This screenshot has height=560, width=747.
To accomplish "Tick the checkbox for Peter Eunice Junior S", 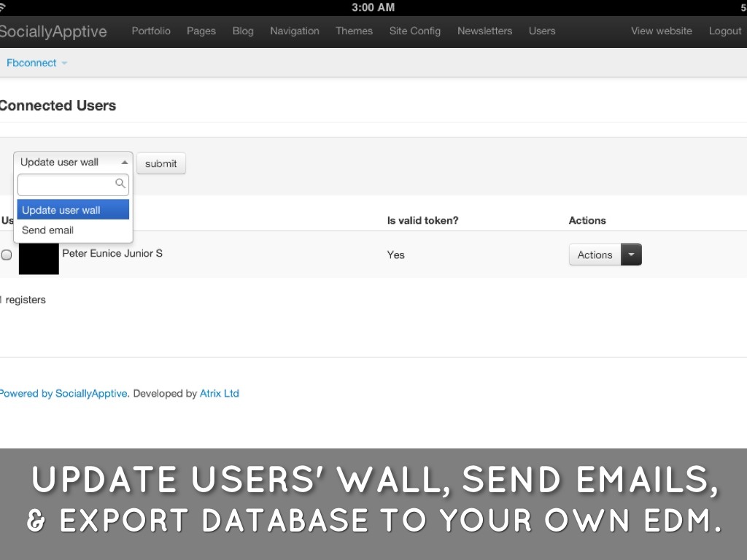I will point(7,255).
